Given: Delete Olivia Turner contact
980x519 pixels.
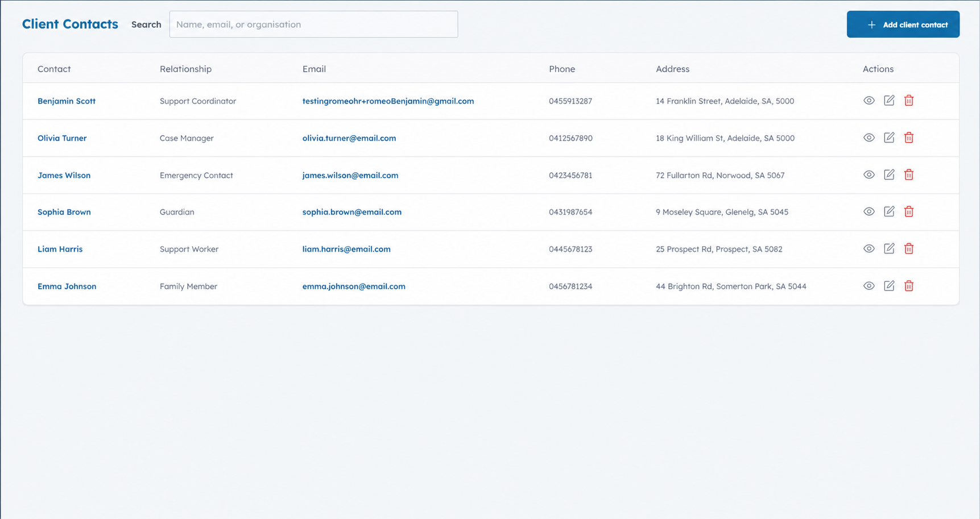Looking at the screenshot, I should 909,138.
